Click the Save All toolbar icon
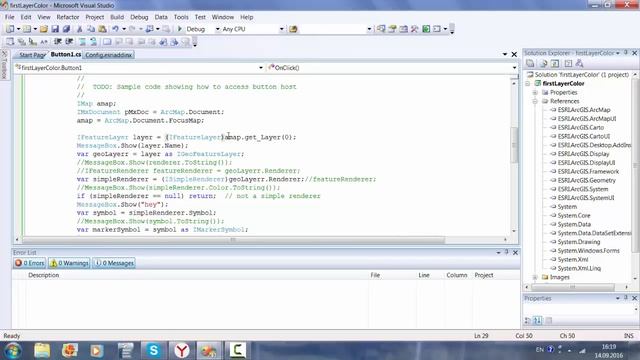640x360 pixels. coord(66,29)
